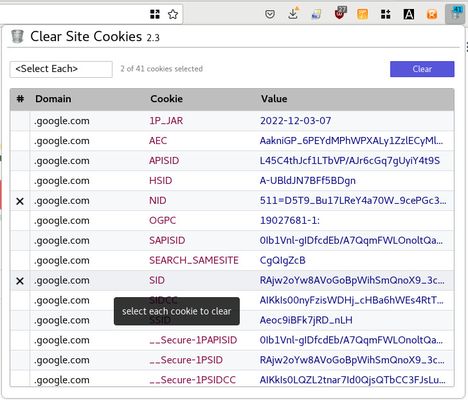
Task: Click cookie name __Secure-1PAPISID
Action: (x=193, y=340)
